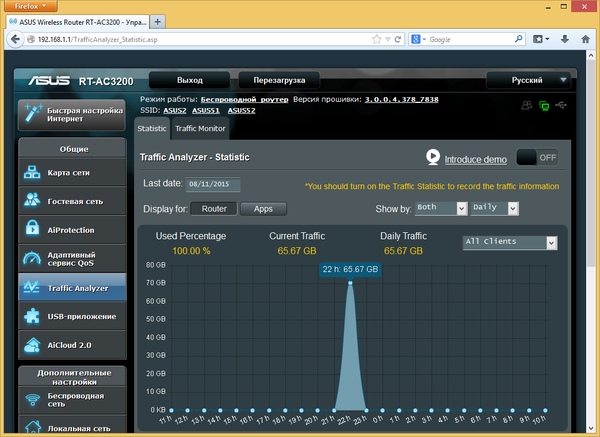
Task: Open the local network house icon
Action: click(33, 427)
